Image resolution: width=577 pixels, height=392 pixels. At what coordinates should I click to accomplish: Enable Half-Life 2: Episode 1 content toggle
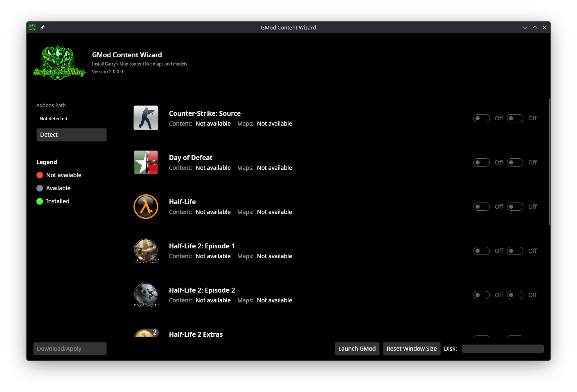[x=482, y=251]
